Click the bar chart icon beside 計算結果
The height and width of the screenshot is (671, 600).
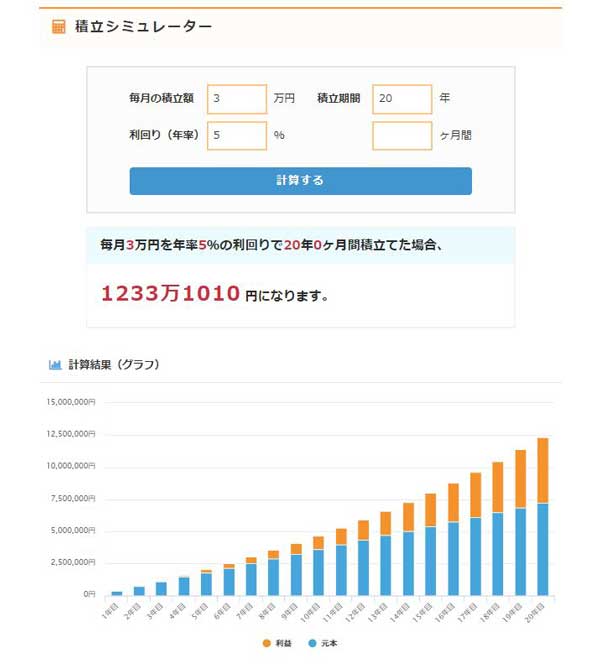[x=55, y=365]
